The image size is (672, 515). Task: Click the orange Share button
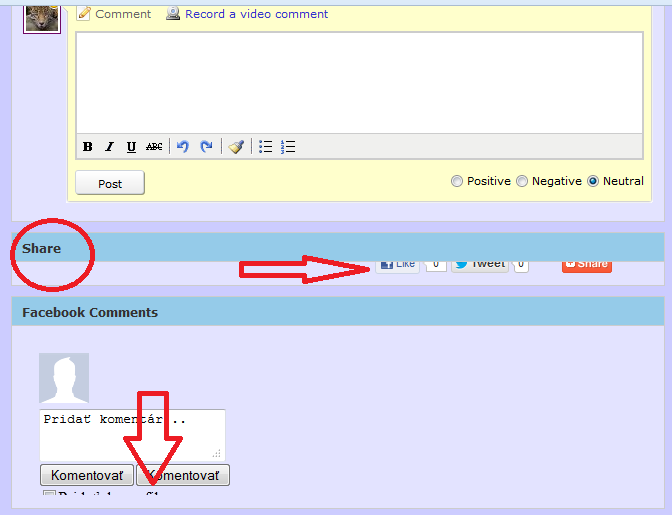click(x=587, y=266)
